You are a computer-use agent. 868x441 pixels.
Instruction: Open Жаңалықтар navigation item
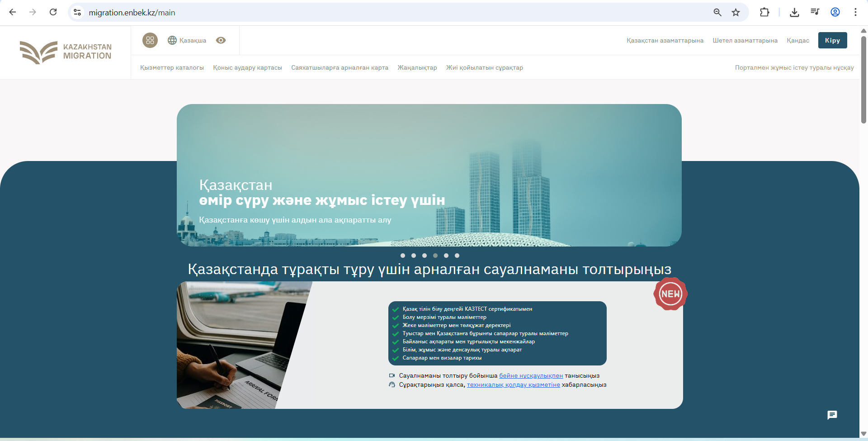(417, 67)
